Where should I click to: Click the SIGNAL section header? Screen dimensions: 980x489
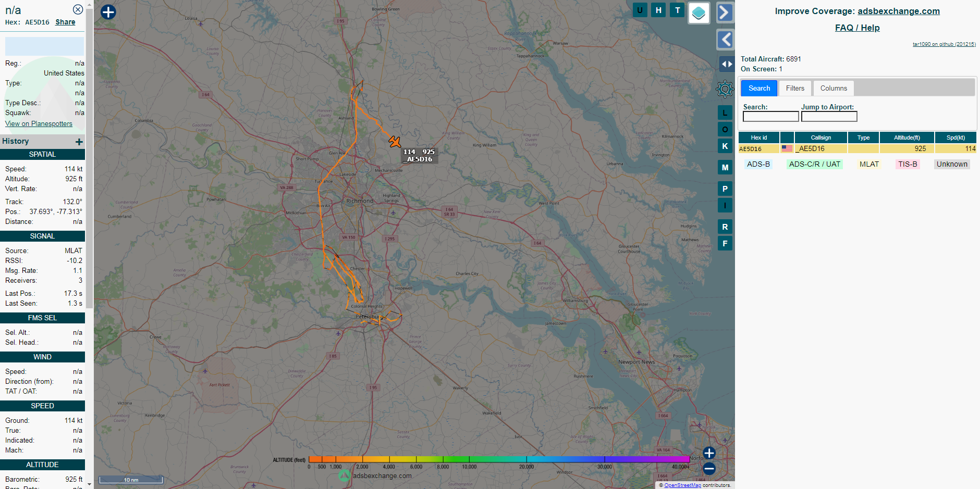coord(42,236)
